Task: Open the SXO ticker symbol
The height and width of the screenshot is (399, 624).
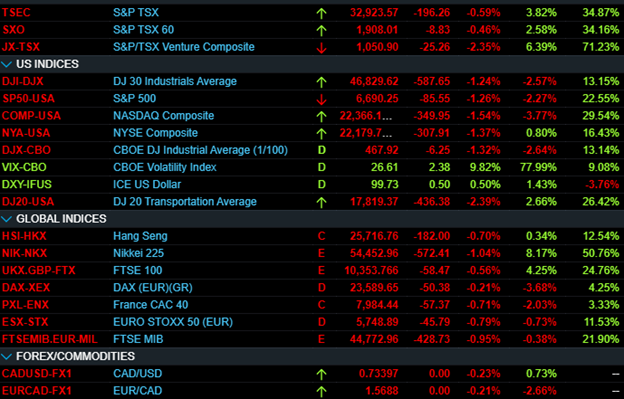Action: click(14, 30)
